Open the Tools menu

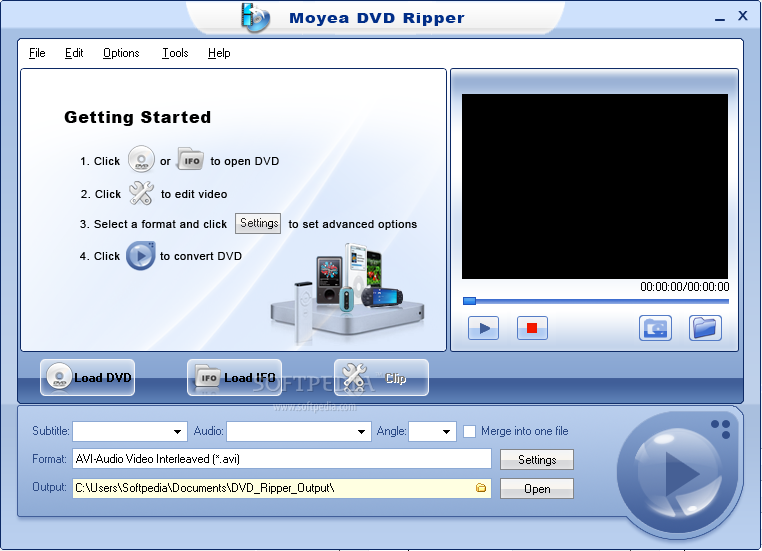[175, 53]
